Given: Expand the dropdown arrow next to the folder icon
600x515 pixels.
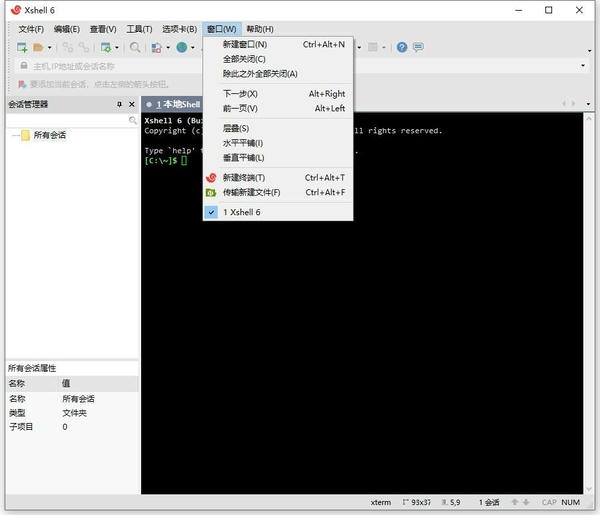Looking at the screenshot, I should (x=49, y=48).
